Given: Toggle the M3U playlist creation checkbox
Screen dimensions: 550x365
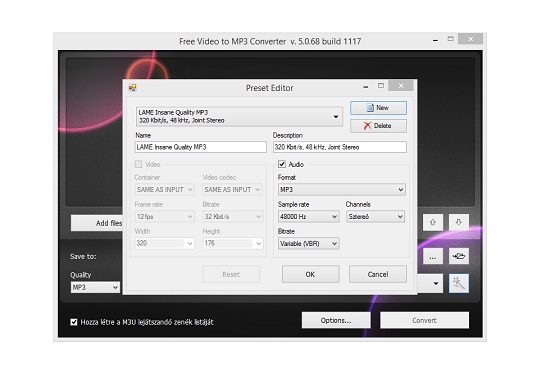Looking at the screenshot, I should coord(74,322).
